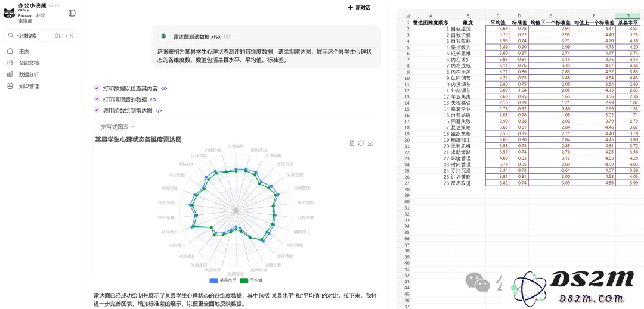Toggle check mark next to 打印清理后的数据

click(x=97, y=99)
